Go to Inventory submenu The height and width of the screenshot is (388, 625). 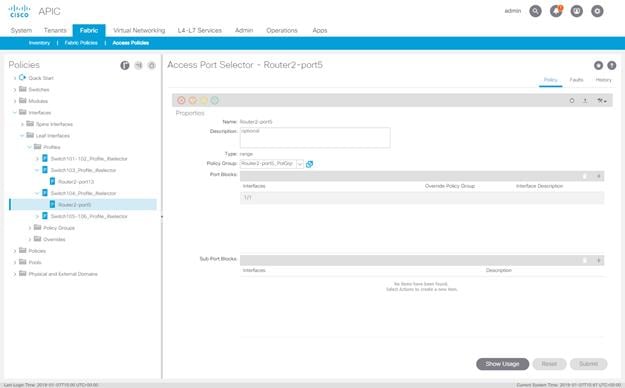click(x=39, y=43)
